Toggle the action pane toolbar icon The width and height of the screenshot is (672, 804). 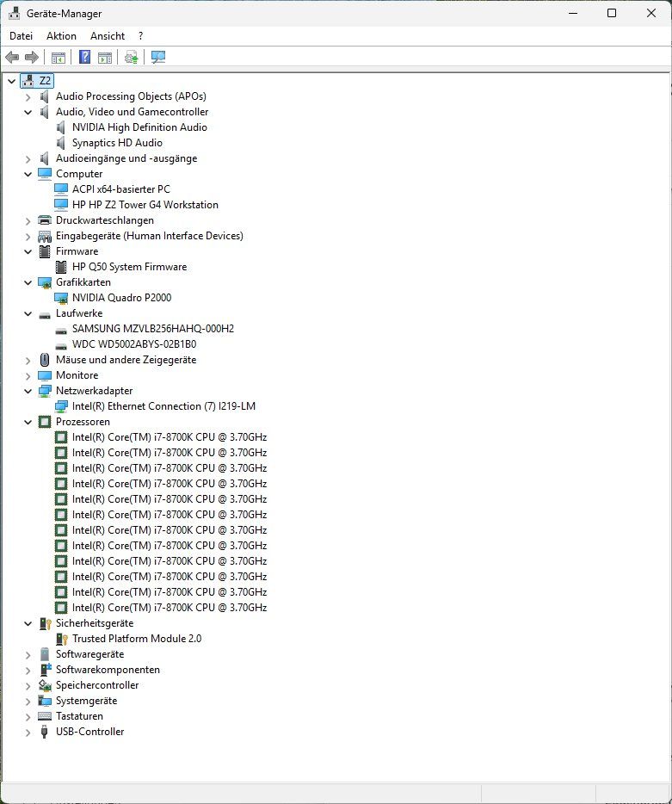point(105,57)
